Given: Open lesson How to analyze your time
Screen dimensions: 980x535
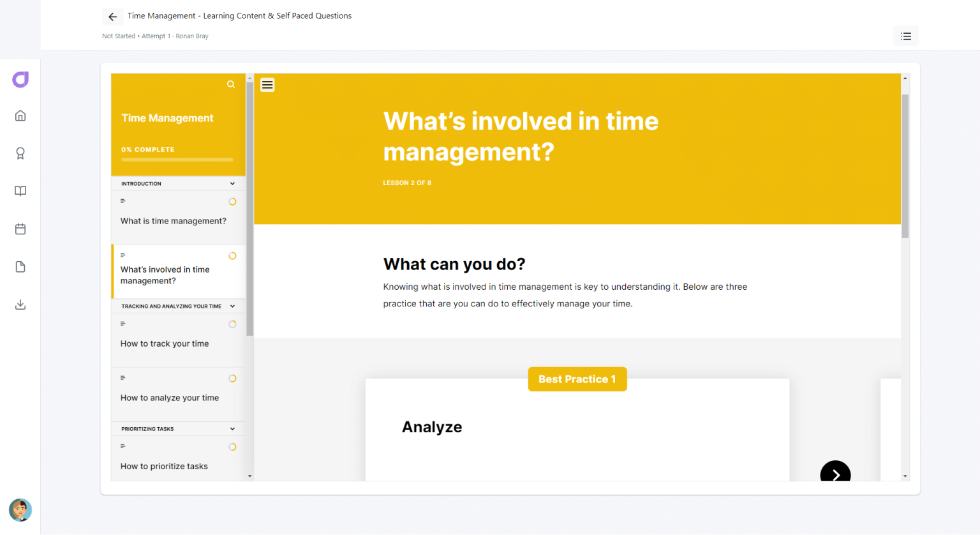Looking at the screenshot, I should point(179,395).
